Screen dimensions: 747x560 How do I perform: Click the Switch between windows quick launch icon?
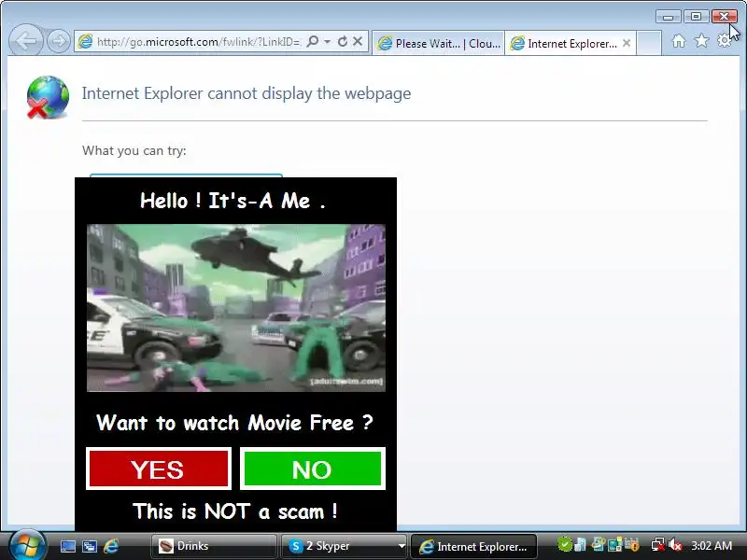click(89, 546)
